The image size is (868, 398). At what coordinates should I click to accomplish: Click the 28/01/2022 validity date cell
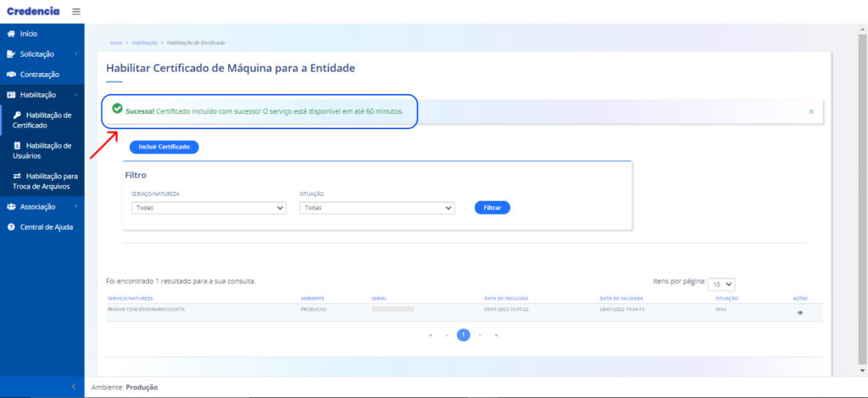(621, 309)
